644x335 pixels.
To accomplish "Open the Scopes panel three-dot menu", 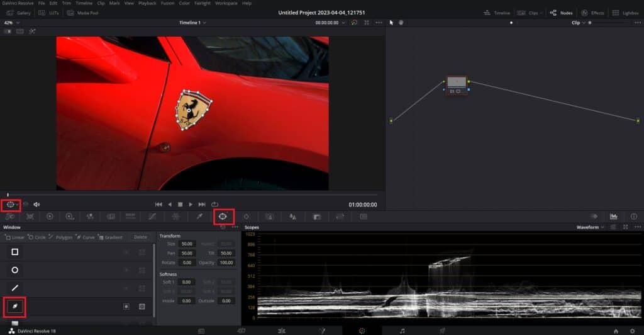I will [x=638, y=227].
